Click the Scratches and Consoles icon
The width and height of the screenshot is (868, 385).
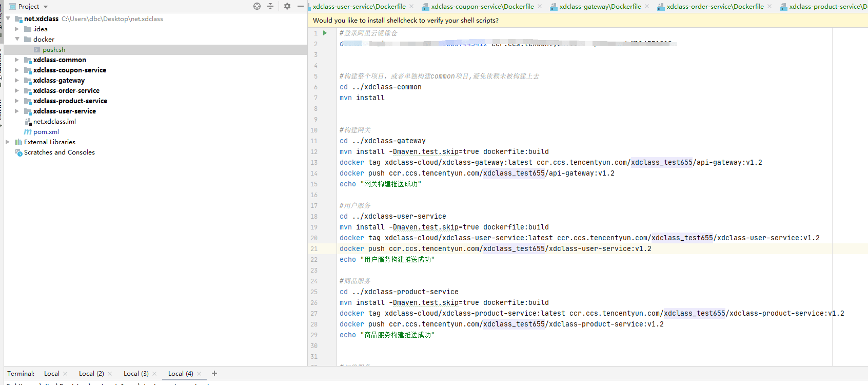18,152
